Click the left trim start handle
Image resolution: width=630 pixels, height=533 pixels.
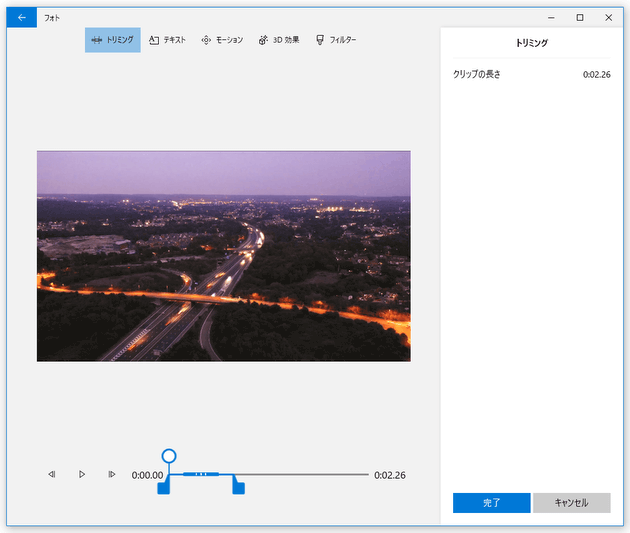pos(164,486)
